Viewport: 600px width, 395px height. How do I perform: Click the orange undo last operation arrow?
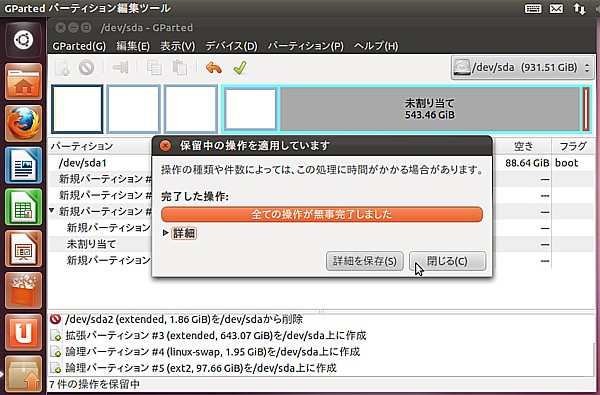click(x=214, y=68)
